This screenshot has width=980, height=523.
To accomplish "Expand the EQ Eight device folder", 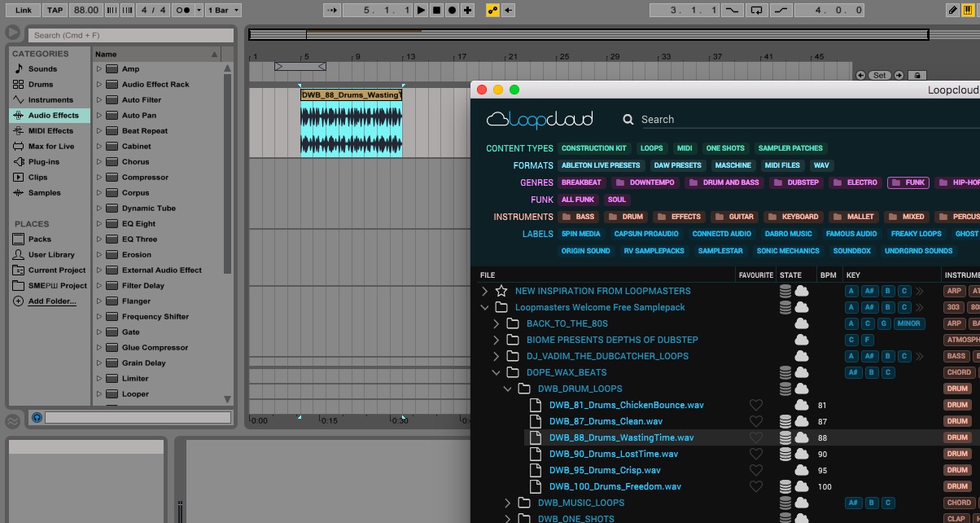I will 99,224.
